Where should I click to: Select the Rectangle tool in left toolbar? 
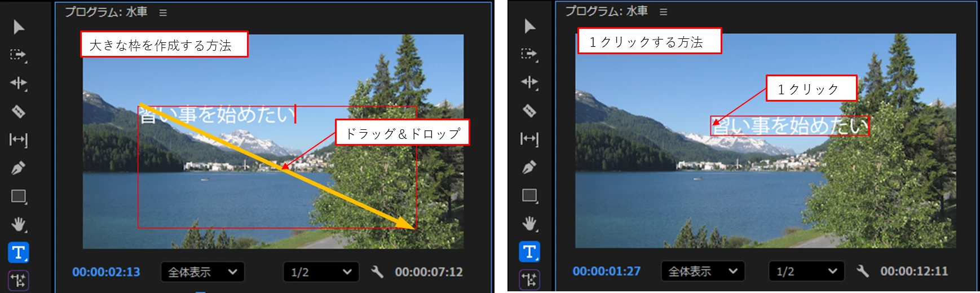tap(19, 196)
